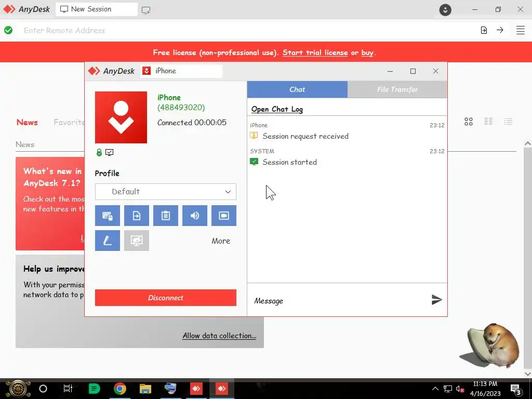Viewport: 532px width, 399px height.
Task: Click the Session started check icon
Action: 254,162
